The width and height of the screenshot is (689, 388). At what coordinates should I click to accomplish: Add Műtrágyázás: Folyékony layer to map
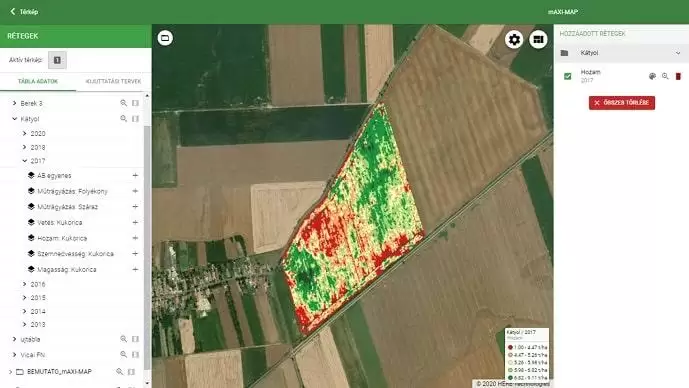[135, 191]
